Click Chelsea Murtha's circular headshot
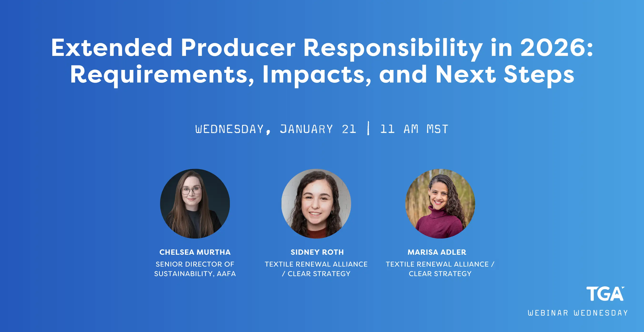This screenshot has width=644, height=332. (195, 203)
